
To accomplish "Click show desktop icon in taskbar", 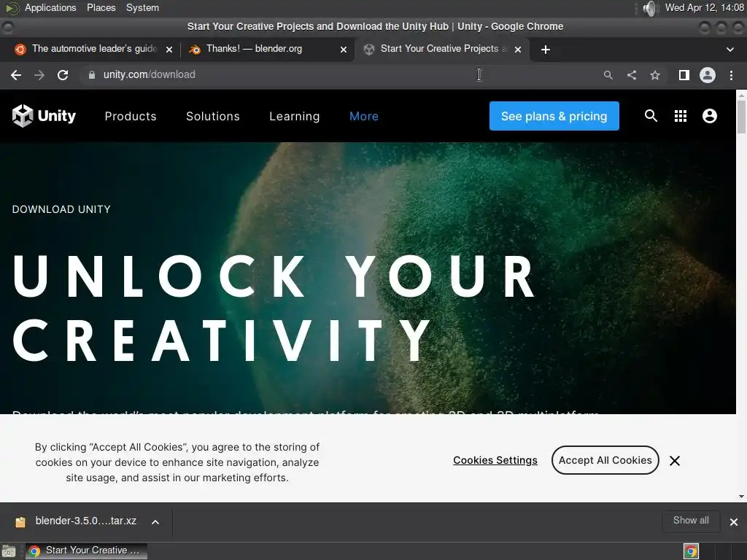I will click(x=9, y=551).
